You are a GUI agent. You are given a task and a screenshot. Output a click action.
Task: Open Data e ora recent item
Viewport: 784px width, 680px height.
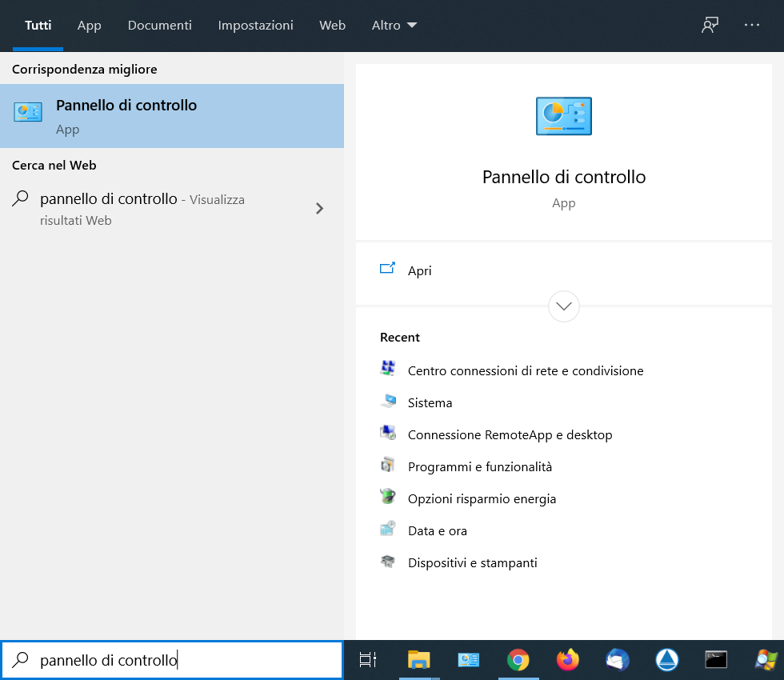click(x=438, y=530)
